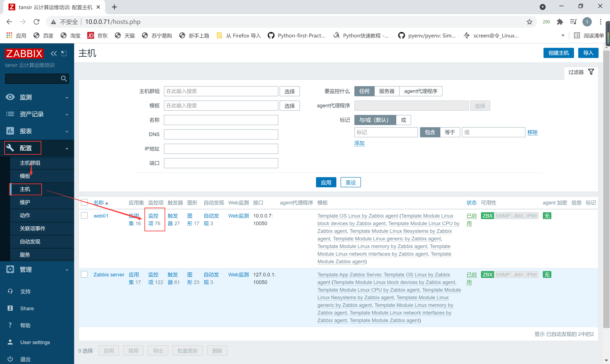610x364 pixels.
Task: Click the bar chart icon for 报表
Action: [10, 131]
